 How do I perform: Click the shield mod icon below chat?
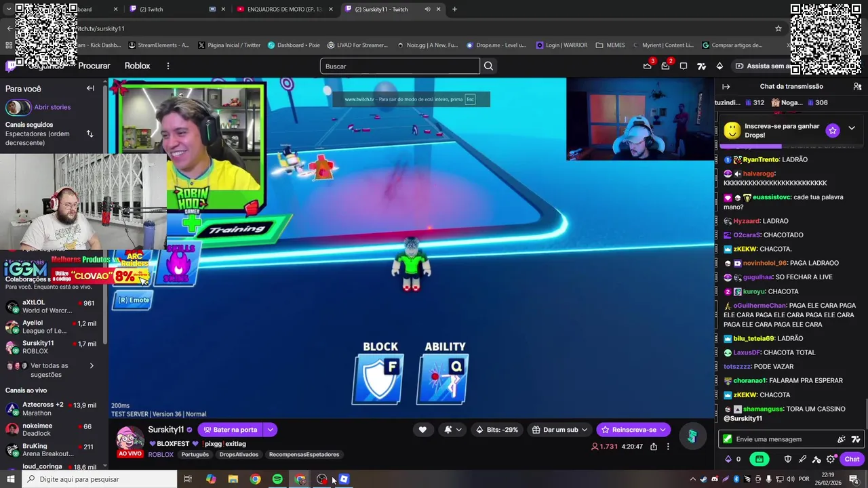(788, 459)
